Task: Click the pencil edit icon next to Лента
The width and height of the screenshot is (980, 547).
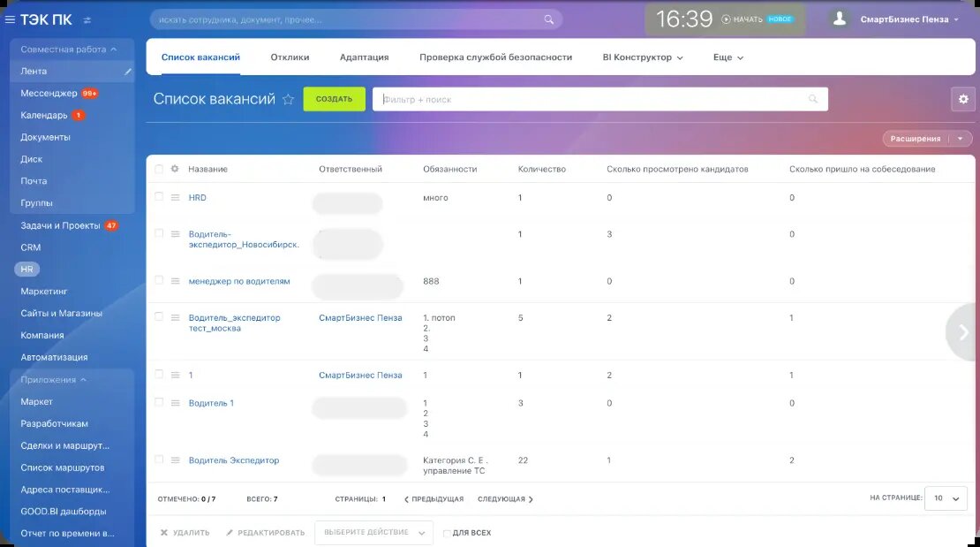Action: tap(127, 72)
